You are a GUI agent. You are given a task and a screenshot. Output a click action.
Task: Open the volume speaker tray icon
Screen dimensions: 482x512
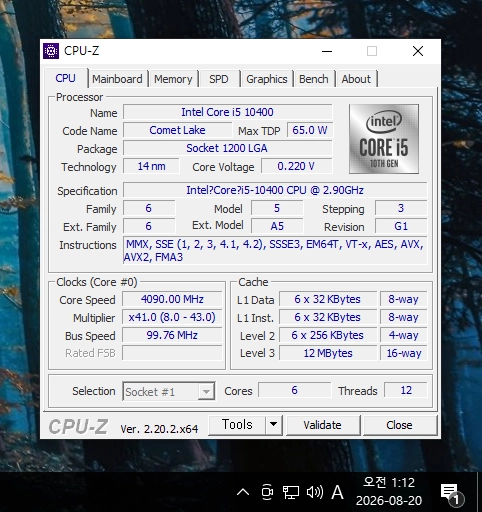(x=315, y=492)
